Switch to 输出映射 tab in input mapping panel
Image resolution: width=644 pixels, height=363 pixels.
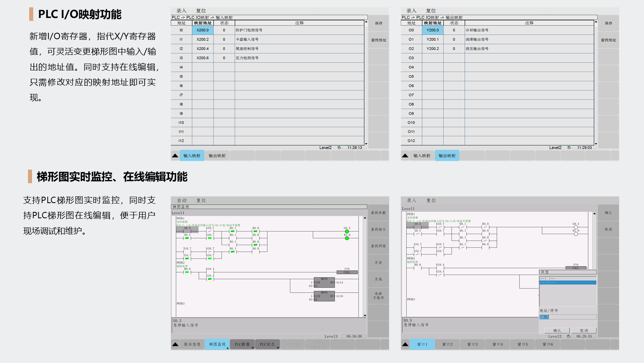coord(217,156)
